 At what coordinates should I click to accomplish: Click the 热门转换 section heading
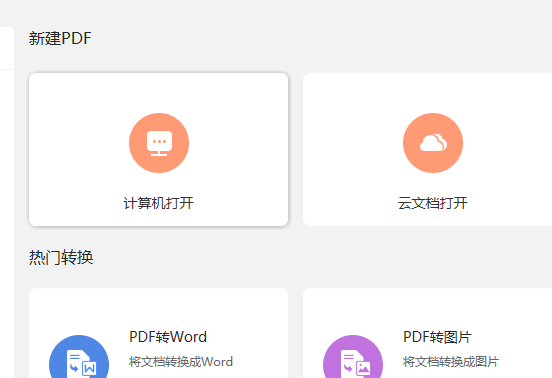coord(61,257)
